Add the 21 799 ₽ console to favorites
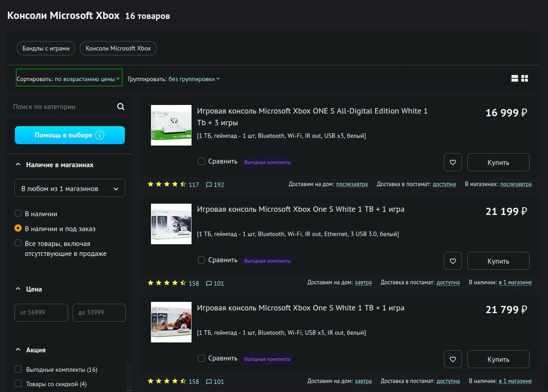The height and width of the screenshot is (392, 548). [x=453, y=359]
